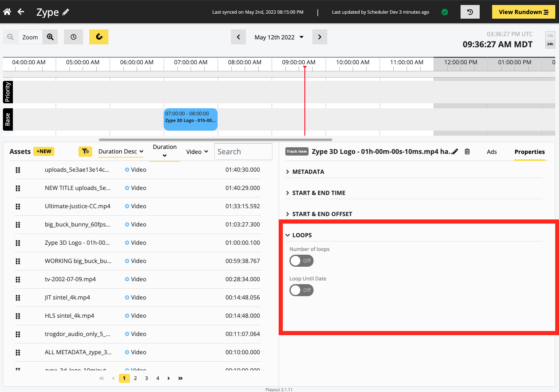Go to next day arrow
Viewport: 559px width, 392px height.
[x=319, y=37]
